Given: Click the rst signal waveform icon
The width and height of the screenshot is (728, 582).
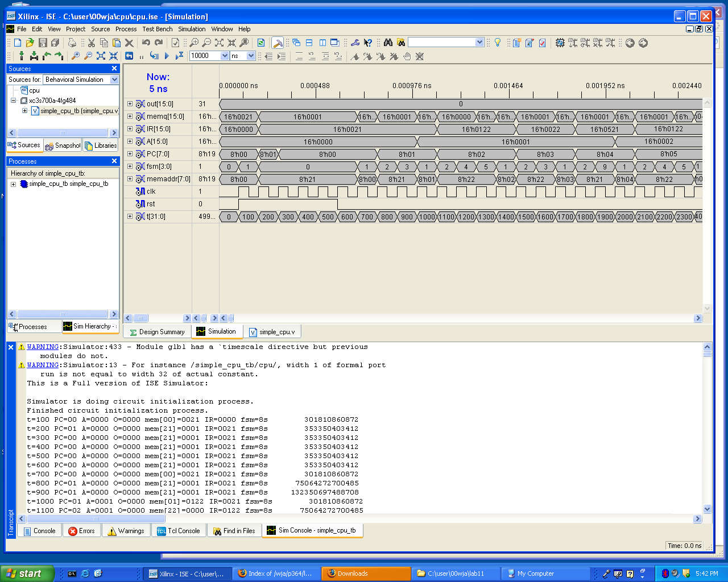Looking at the screenshot, I should pyautogui.click(x=140, y=204).
